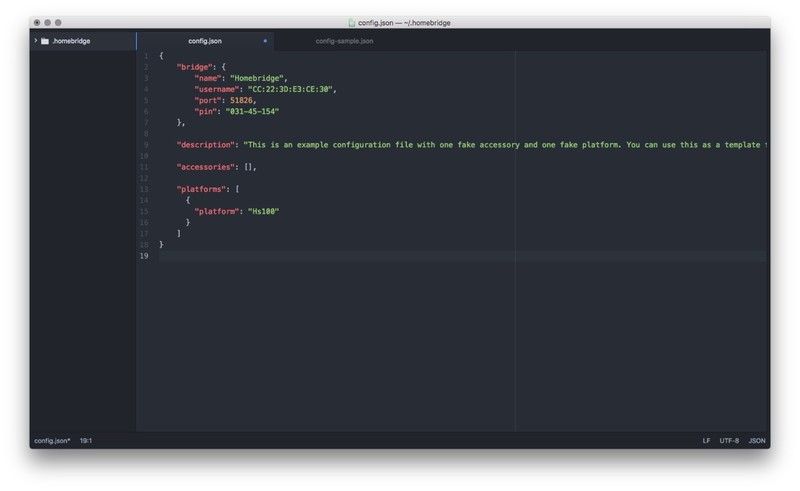The image size is (800, 491).
Task: Expand the .homebridge folder chevron
Action: click(x=35, y=41)
